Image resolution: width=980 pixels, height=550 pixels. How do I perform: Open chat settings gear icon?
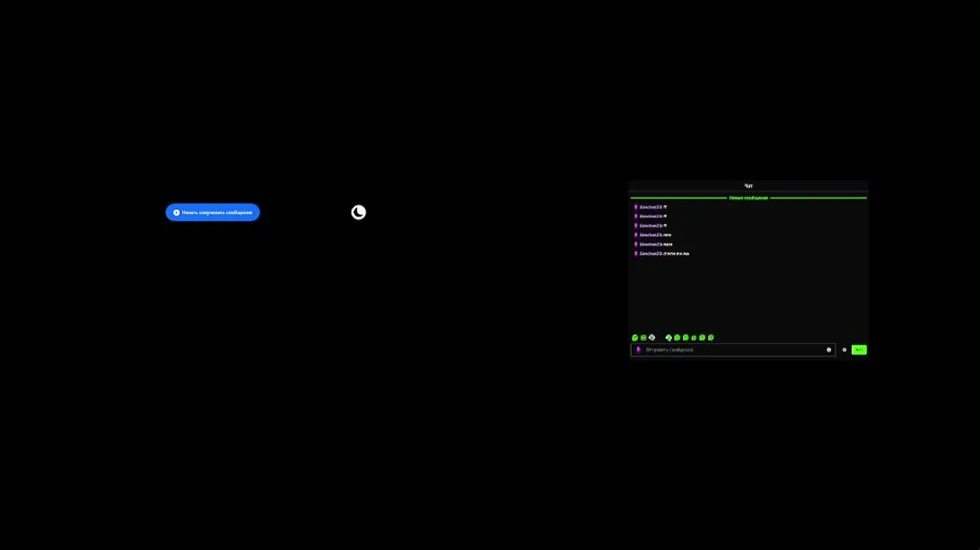coord(844,350)
